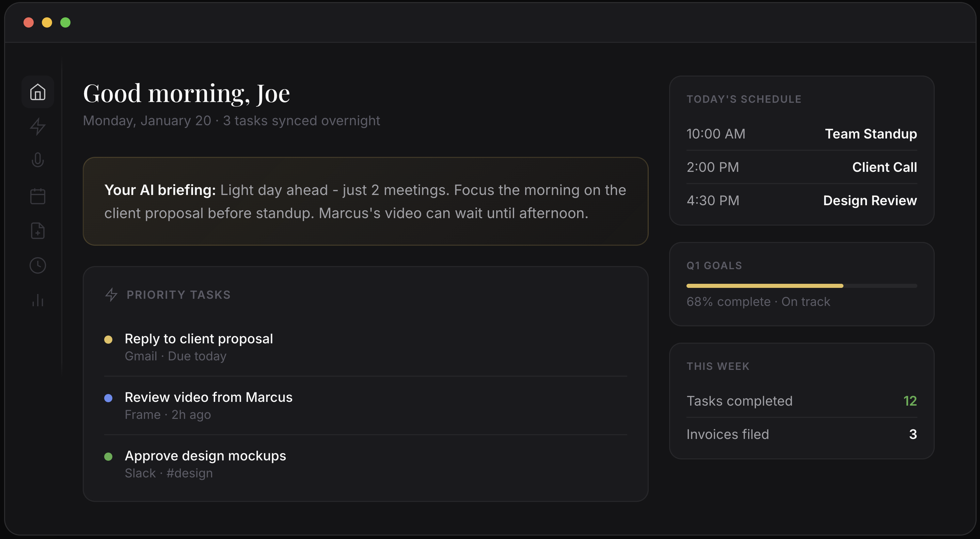Click the new document icon in sidebar

click(x=38, y=231)
